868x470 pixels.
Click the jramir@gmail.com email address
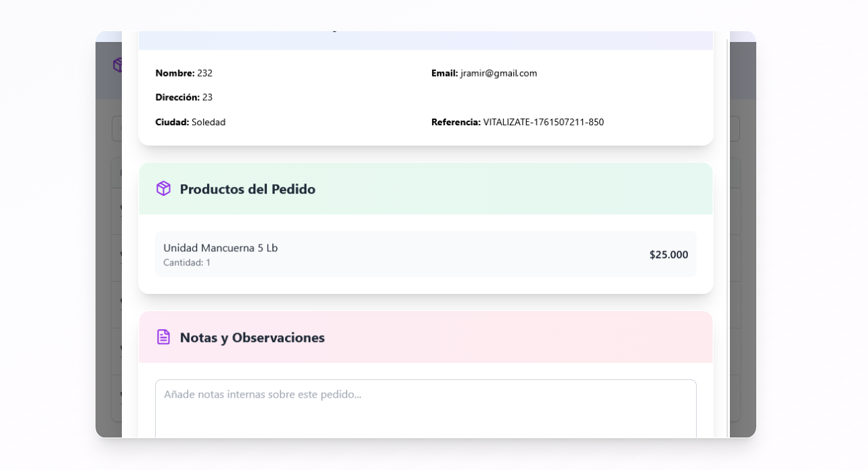[498, 73]
